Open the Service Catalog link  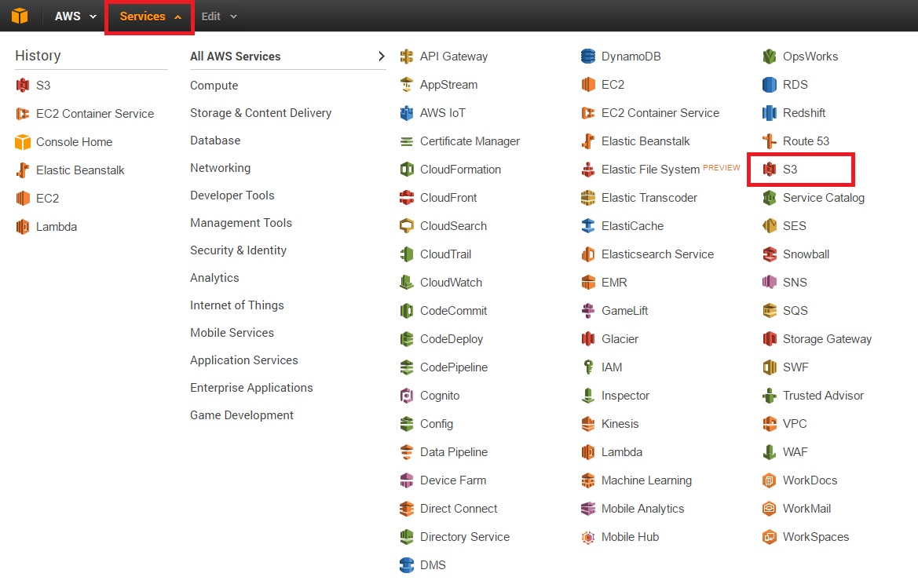pyautogui.click(x=823, y=198)
